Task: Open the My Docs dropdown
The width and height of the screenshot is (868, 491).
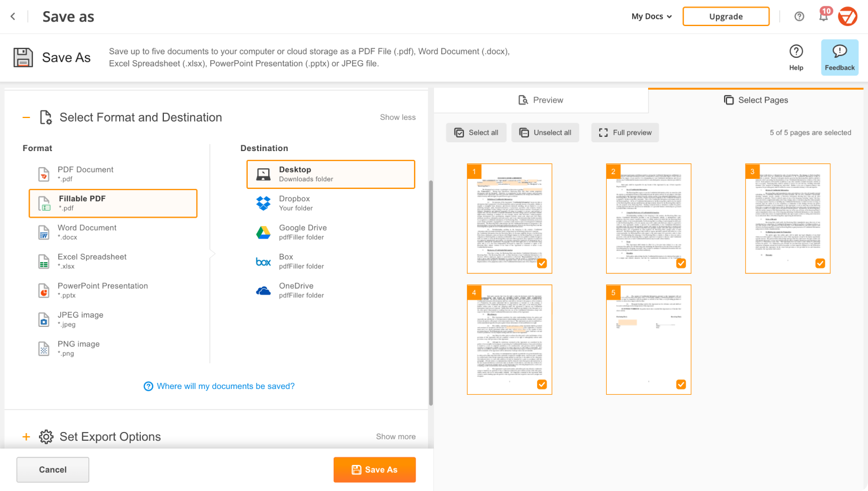Action: (x=650, y=17)
